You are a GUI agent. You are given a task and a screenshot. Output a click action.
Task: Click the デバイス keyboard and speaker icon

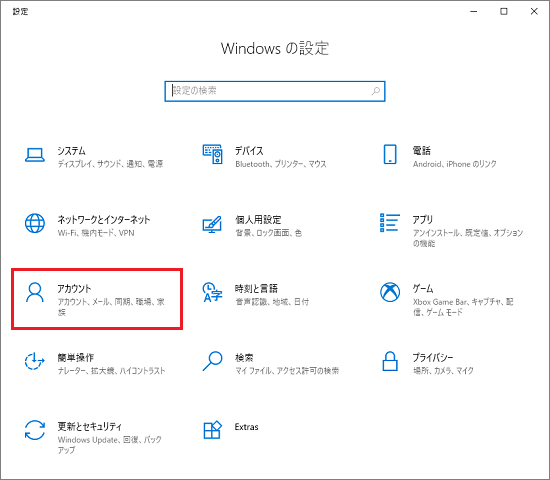point(212,154)
